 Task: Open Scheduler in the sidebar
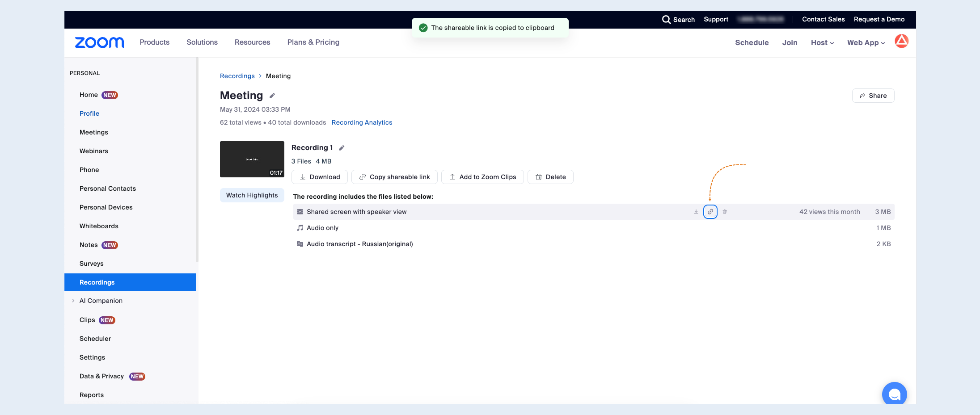[x=95, y=339]
